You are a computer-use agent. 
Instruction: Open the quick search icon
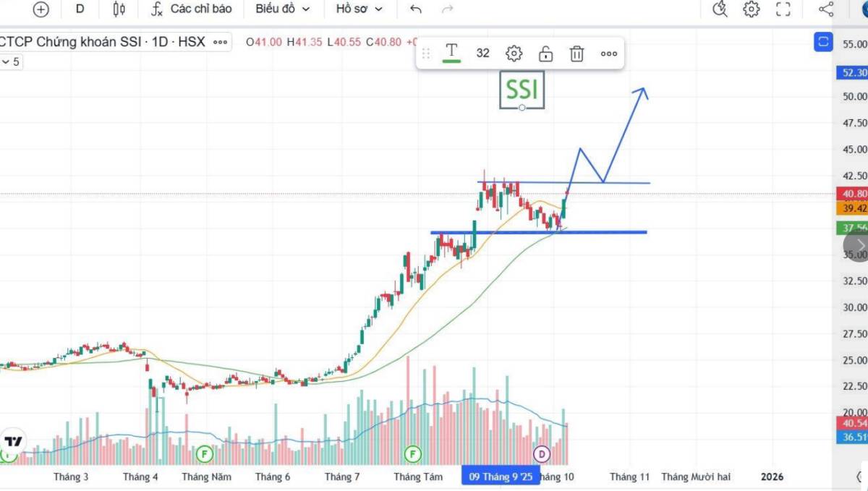click(719, 9)
